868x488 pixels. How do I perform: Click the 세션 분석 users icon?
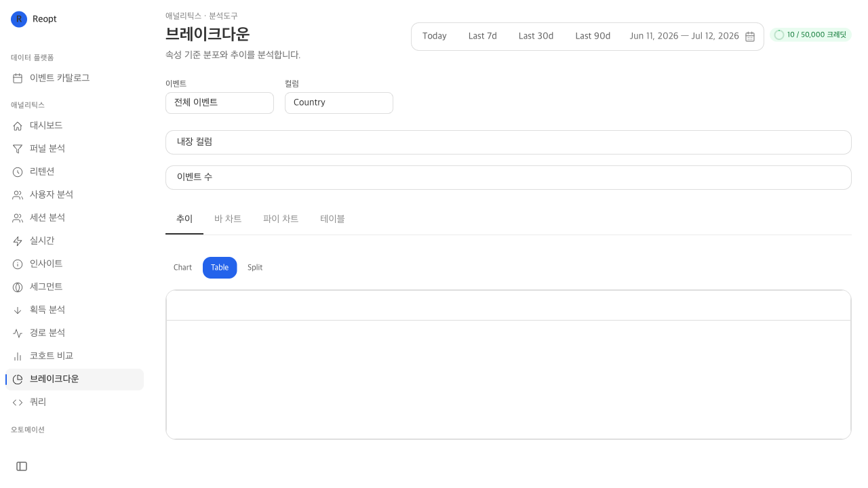pyautogui.click(x=18, y=218)
